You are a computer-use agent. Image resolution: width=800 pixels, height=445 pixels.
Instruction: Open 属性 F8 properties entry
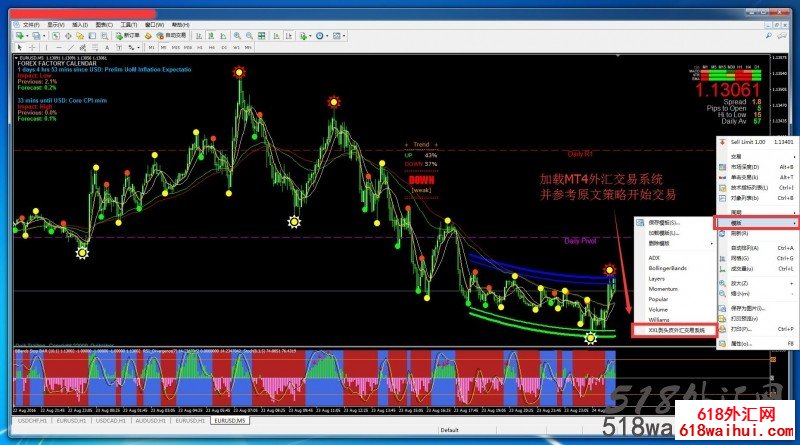(757, 343)
